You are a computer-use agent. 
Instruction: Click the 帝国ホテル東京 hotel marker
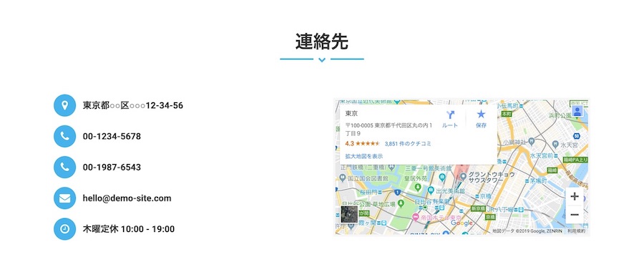pyautogui.click(x=416, y=217)
